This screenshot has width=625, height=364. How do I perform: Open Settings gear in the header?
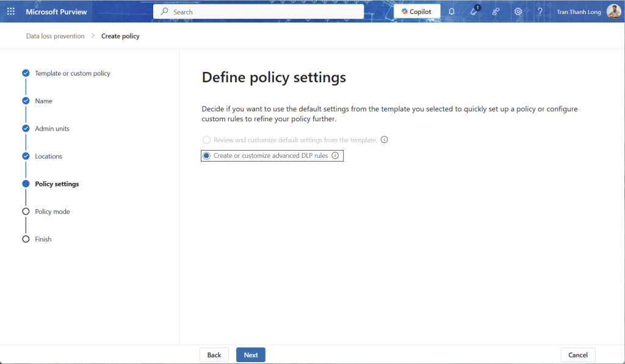point(518,12)
